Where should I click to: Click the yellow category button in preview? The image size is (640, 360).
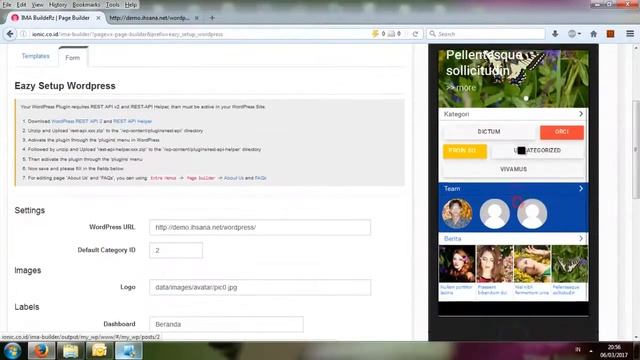(x=465, y=151)
